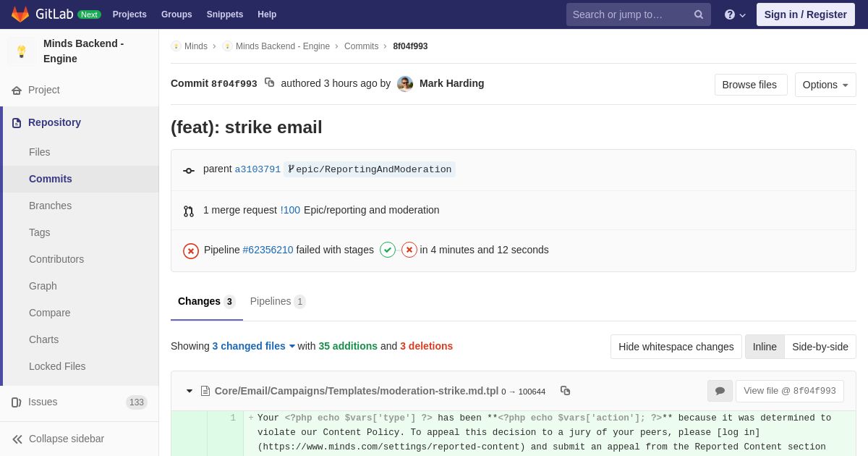The width and height of the screenshot is (868, 456).
Task: Toggle comments for the file
Action: pyautogui.click(x=720, y=391)
